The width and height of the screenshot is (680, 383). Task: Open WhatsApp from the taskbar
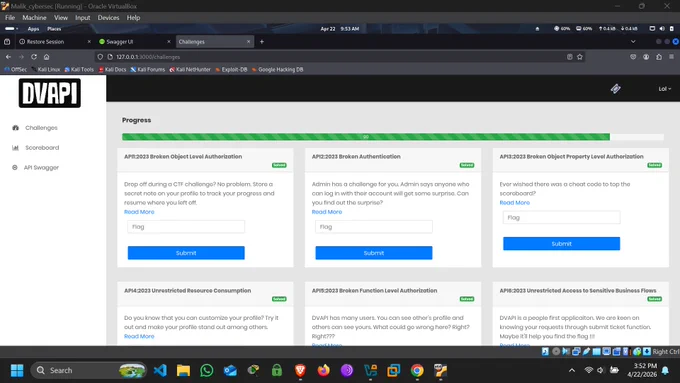[x=207, y=370]
